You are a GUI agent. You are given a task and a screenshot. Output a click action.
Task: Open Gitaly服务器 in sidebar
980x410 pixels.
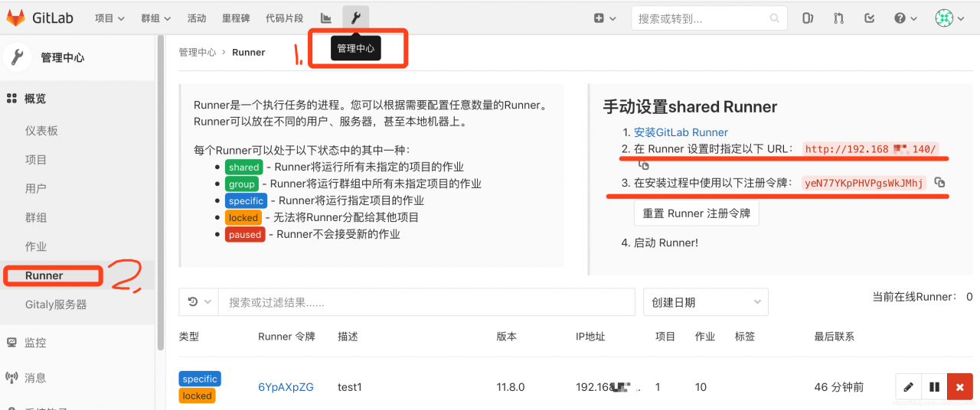pos(56,304)
